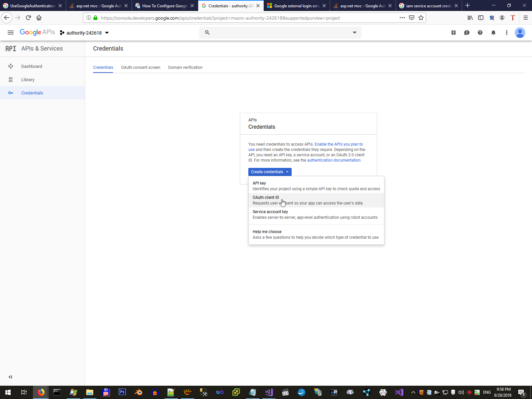Reload the current page

tap(28, 18)
